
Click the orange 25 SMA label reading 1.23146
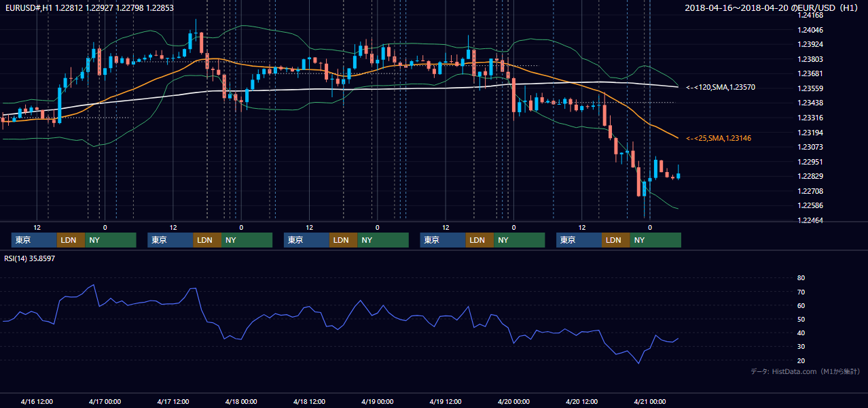coord(719,139)
